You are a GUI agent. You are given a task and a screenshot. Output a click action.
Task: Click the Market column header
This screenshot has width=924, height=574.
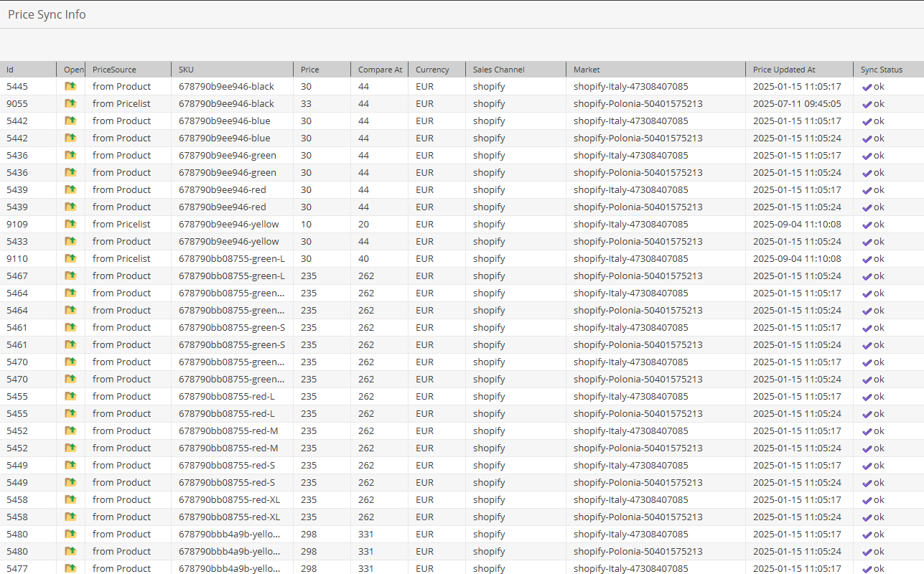655,70
